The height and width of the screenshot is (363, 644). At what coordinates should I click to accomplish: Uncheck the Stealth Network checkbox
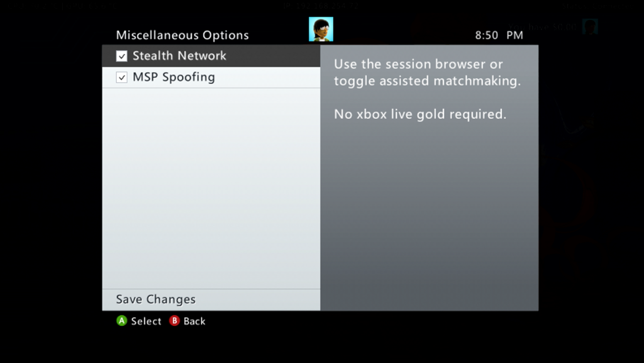point(121,56)
